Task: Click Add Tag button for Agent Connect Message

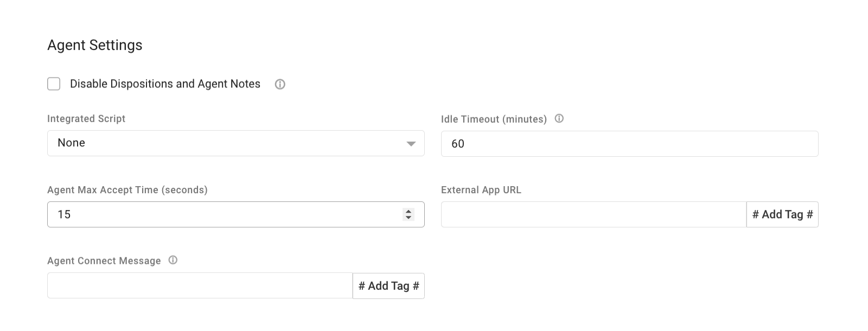Action: click(x=388, y=286)
